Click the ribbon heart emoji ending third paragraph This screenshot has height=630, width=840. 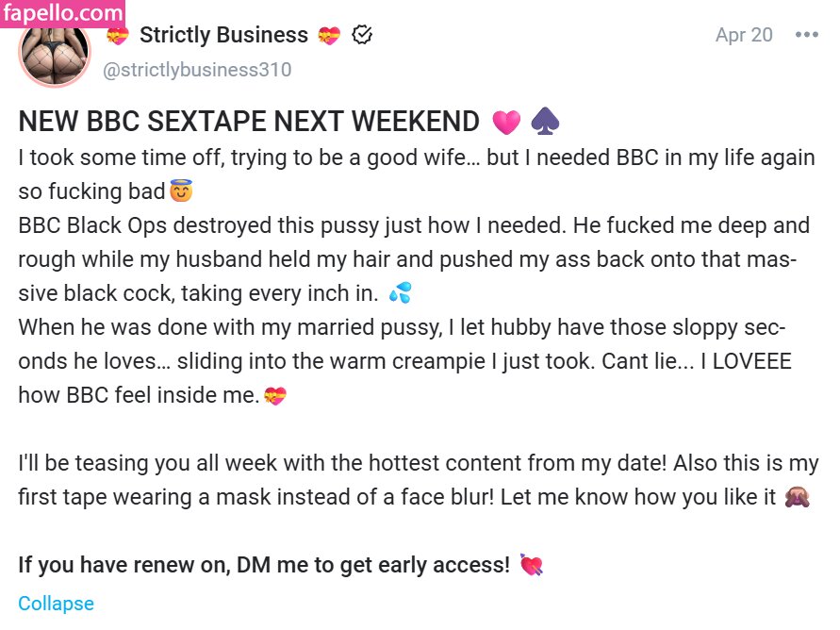(274, 396)
